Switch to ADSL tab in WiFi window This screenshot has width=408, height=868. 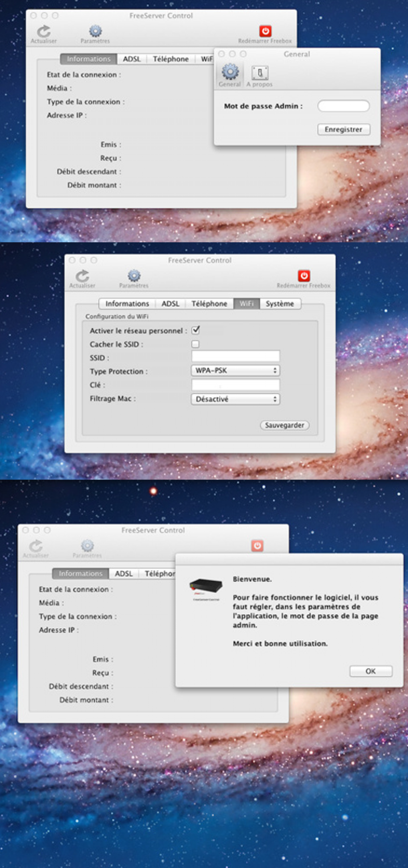170,303
